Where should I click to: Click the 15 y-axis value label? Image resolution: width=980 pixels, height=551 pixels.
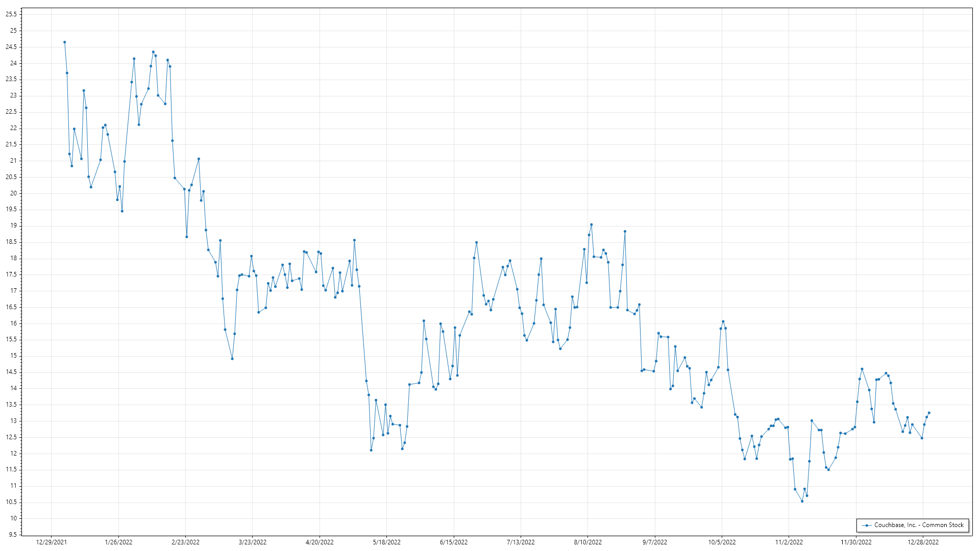[x=13, y=356]
